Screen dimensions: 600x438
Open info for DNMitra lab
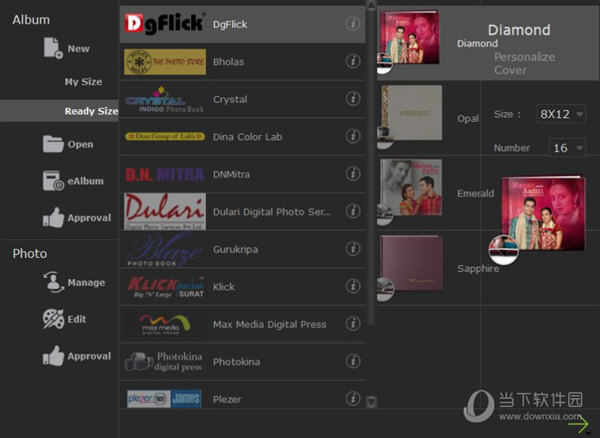click(x=353, y=173)
